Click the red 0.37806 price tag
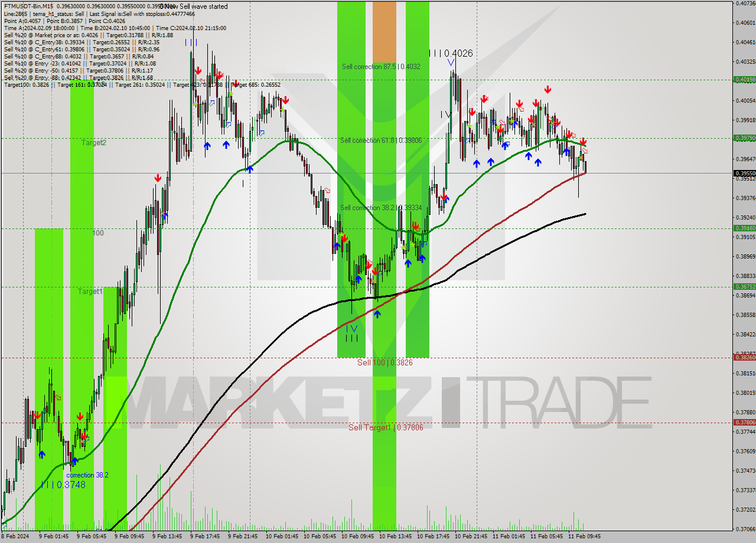 (744, 422)
